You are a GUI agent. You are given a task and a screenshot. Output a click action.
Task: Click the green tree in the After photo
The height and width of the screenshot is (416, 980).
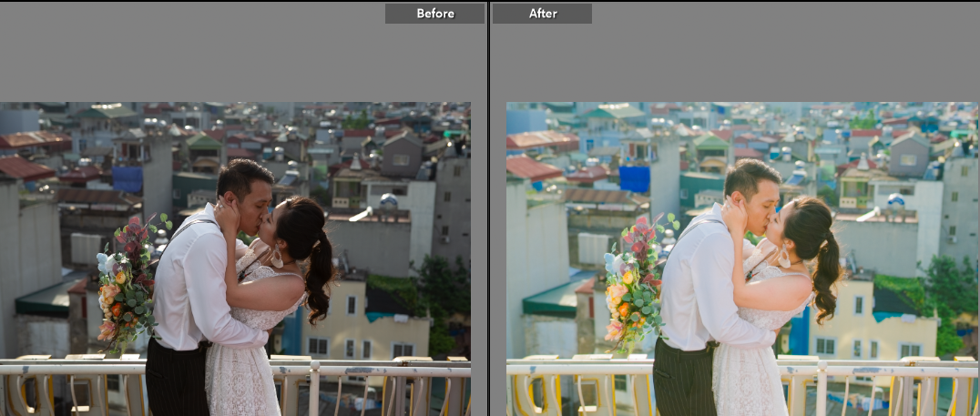[947, 291]
